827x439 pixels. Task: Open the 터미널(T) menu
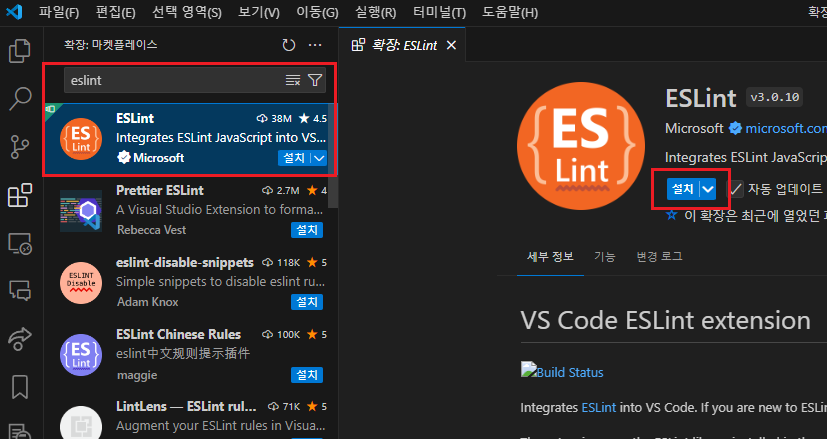[x=439, y=12]
